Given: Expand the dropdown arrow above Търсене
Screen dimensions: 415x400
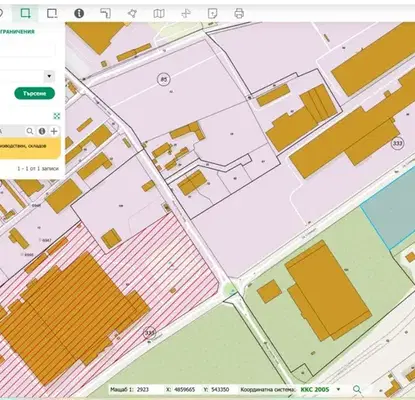Looking at the screenshot, I should [x=49, y=76].
